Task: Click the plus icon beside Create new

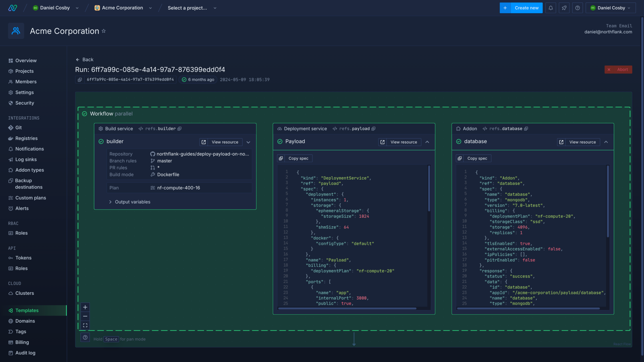Action: click(x=505, y=8)
